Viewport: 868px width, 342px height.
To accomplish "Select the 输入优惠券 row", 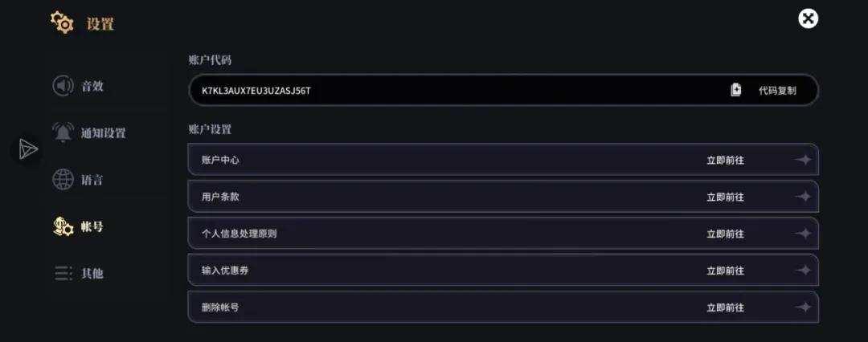I will [503, 270].
